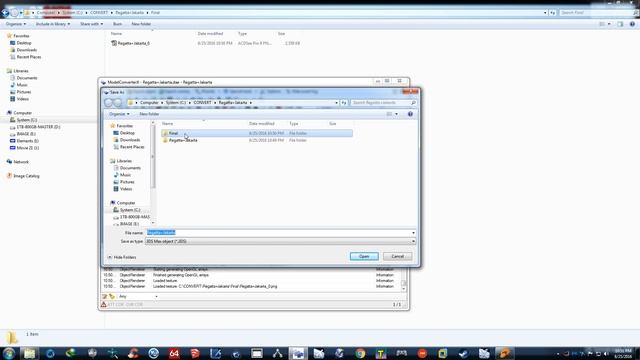Viewport: 640px width, 360px height.
Task: Click New folder in Save As dialog
Action: pyautogui.click(x=149, y=114)
